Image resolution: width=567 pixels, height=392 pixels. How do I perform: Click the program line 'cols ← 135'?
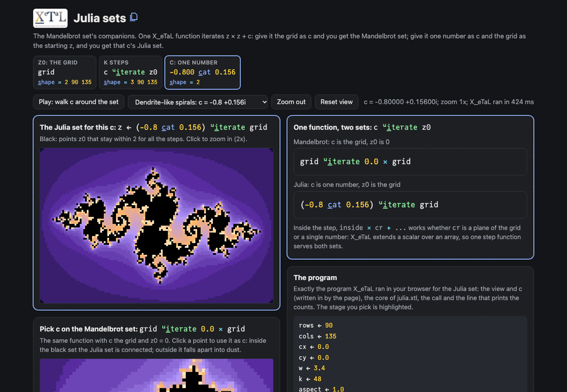coord(318,337)
